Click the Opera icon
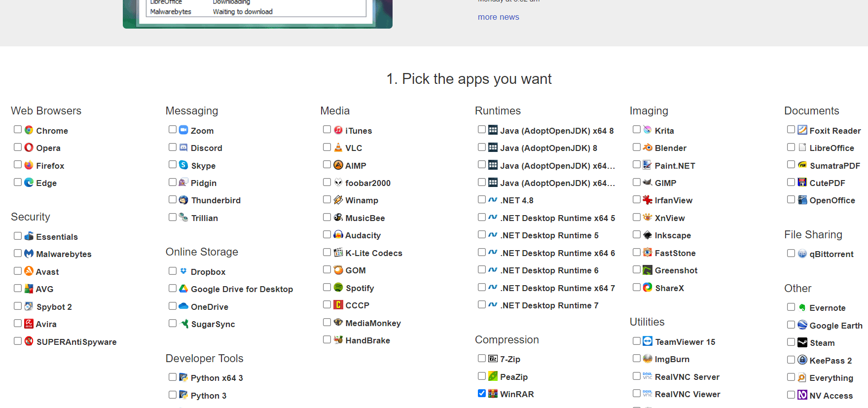Viewport: 868px width, 408px height. pyautogui.click(x=29, y=147)
